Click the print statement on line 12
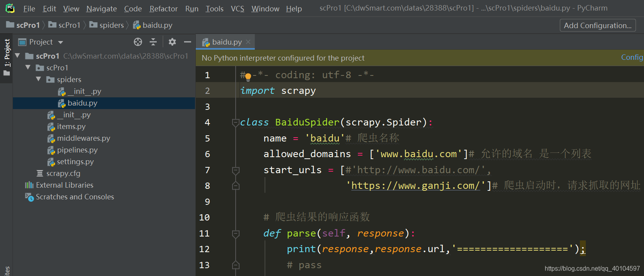This screenshot has width=644, height=276. click(x=436, y=249)
